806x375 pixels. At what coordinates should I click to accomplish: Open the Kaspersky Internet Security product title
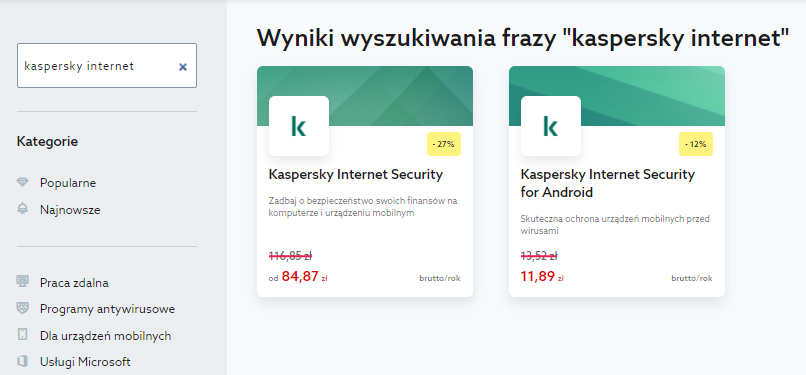coord(356,175)
